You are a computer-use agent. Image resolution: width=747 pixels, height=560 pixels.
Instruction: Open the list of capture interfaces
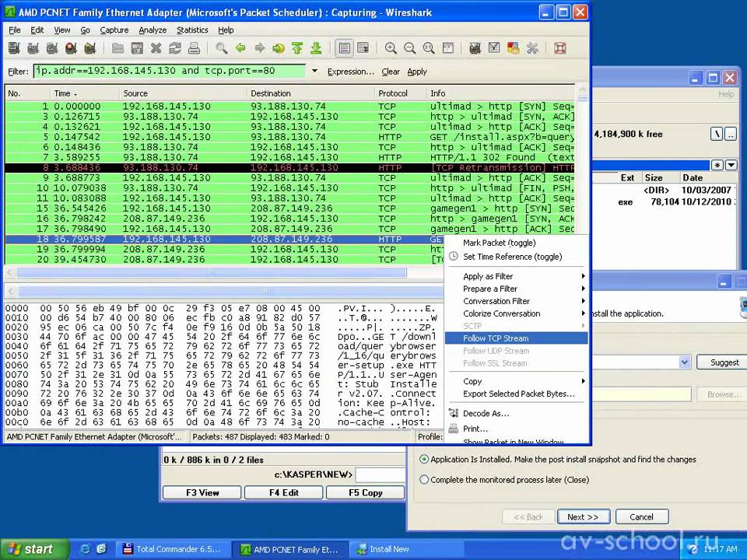[14, 48]
